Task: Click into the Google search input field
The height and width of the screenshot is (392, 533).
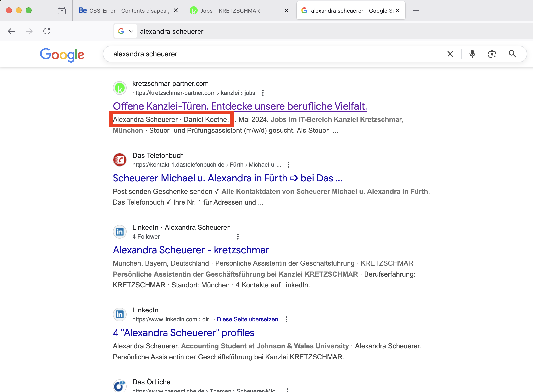Action: click(271, 54)
